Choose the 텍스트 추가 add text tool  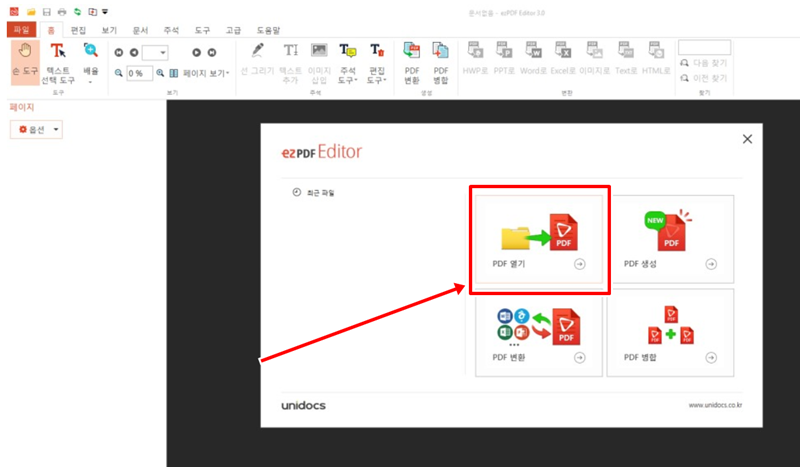[x=290, y=63]
